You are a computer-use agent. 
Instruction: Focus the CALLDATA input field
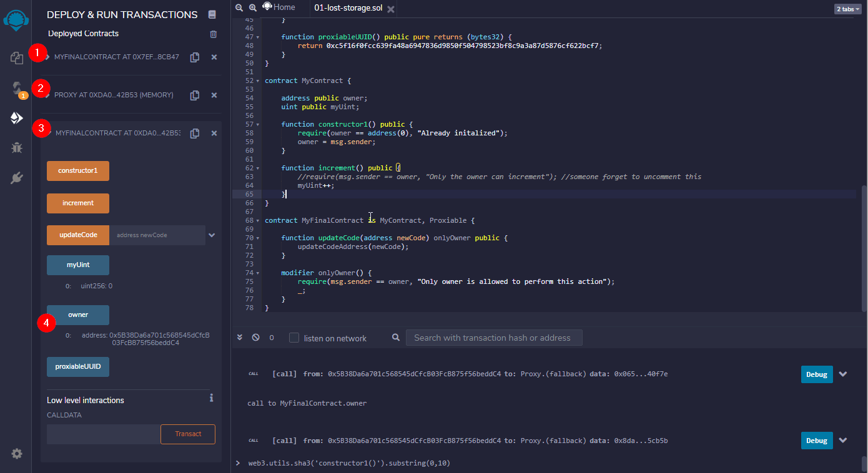coord(104,434)
